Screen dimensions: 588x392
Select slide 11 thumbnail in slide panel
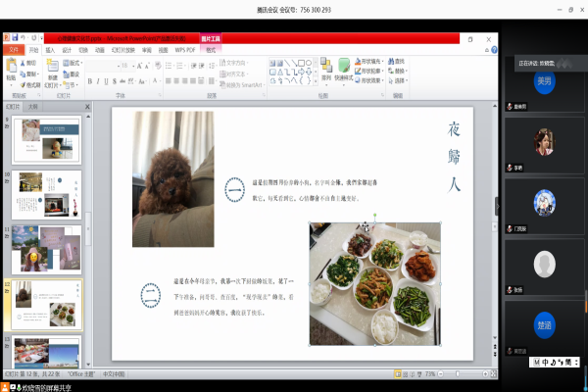45,248
